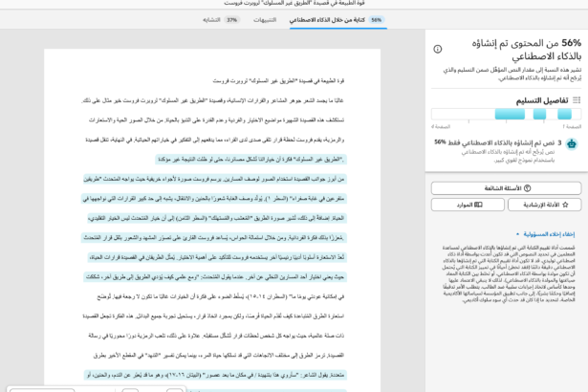Open الأسئلة الشائعة button
Image resolution: width=588 pixels, height=392 pixels.
pos(506,188)
